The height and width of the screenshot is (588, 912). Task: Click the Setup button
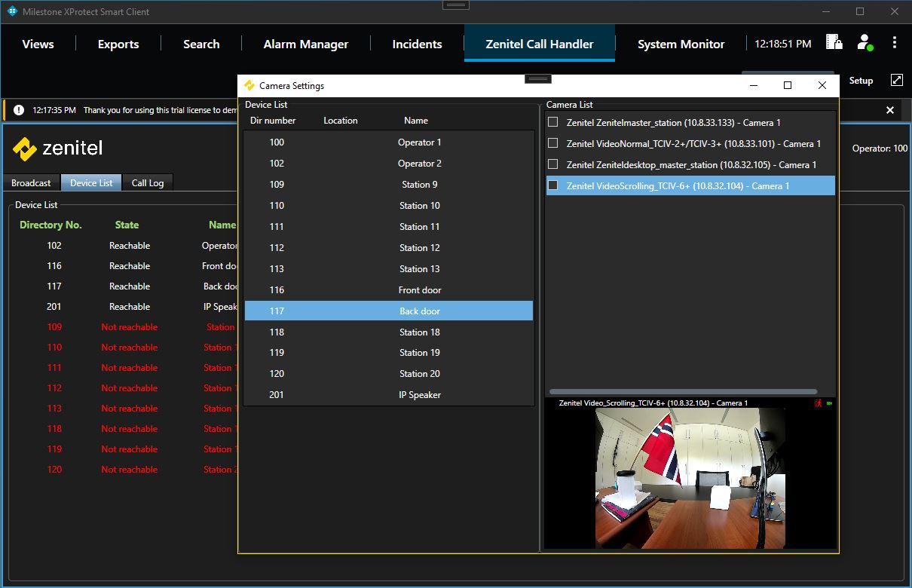point(861,80)
